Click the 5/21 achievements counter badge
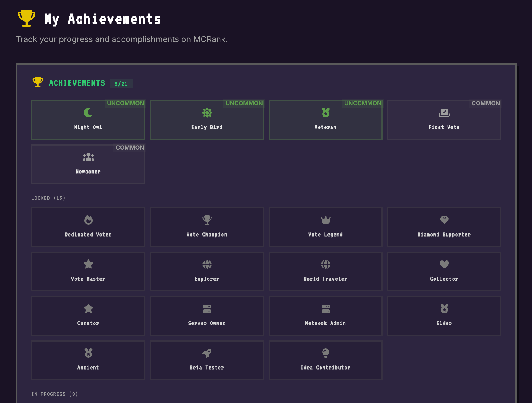Viewport: 532px width, 403px height. (x=121, y=84)
